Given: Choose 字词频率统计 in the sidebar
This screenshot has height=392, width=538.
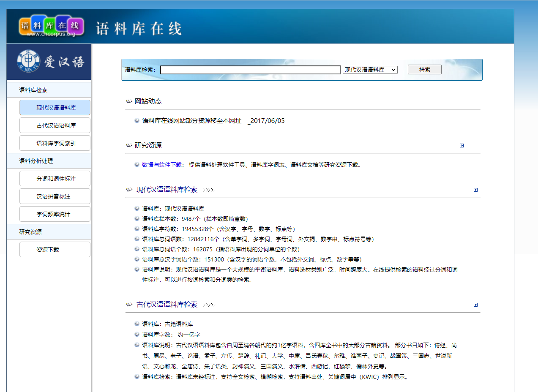Looking at the screenshot, I should pyautogui.click(x=55, y=214).
